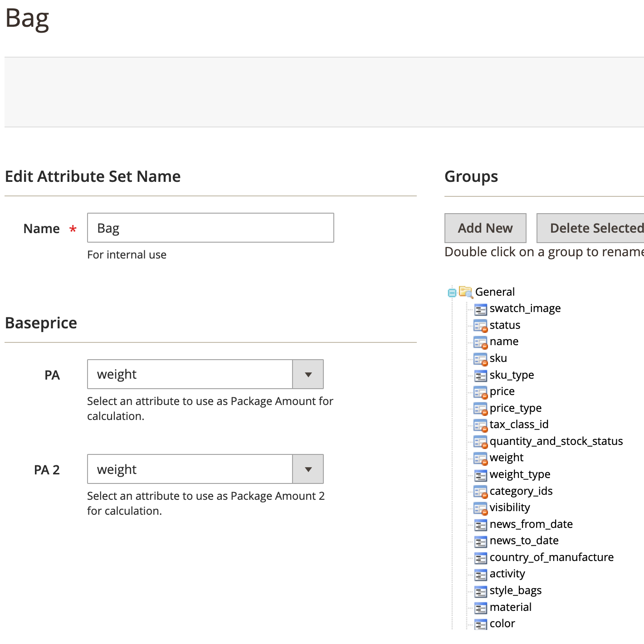Click the sku_type attribute icon
This screenshot has height=644, width=644.
(480, 376)
